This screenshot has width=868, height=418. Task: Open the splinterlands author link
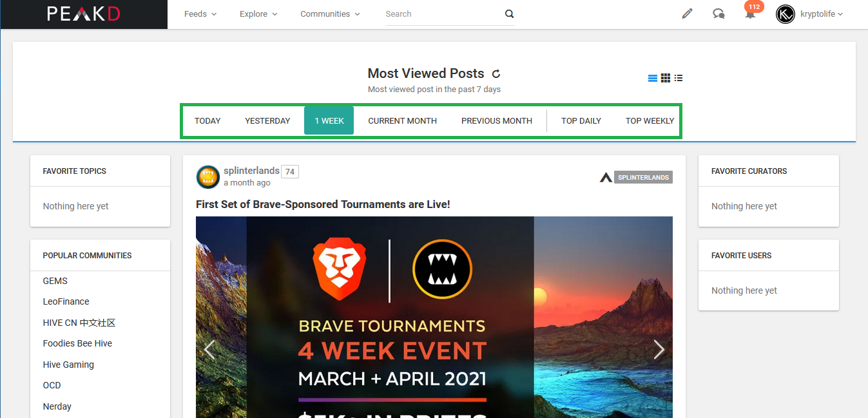point(251,171)
